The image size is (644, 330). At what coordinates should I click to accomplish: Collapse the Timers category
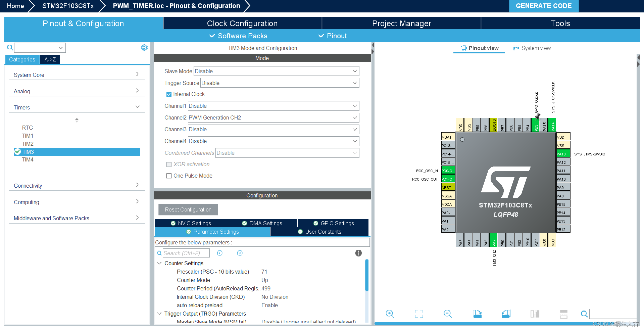[x=77, y=107]
